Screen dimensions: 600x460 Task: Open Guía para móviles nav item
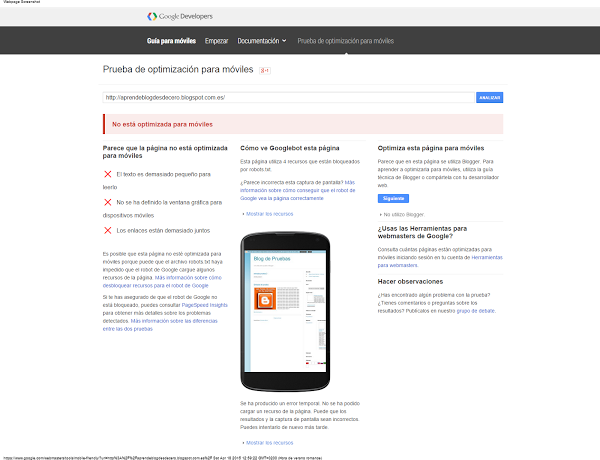(171, 41)
